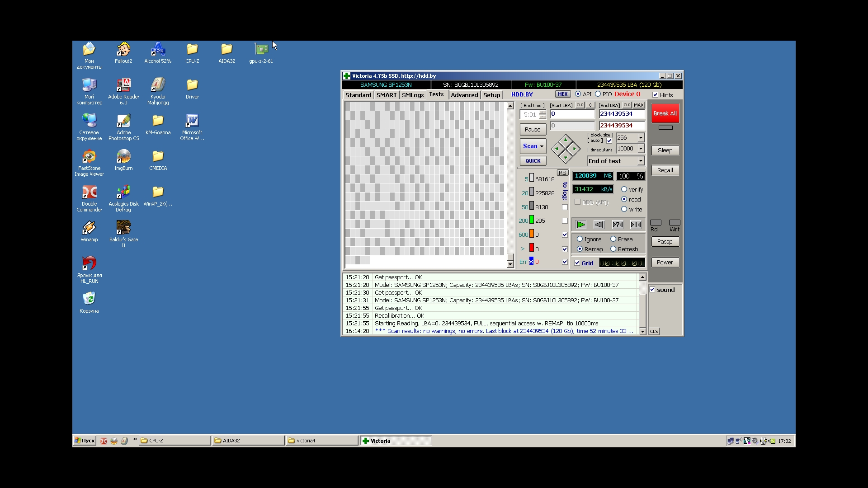Enable the Grid checkbox
This screenshot has height=488, width=868.
577,263
